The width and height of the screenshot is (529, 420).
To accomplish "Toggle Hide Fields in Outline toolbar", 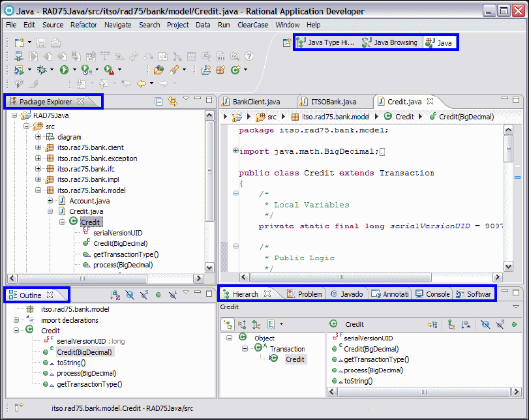I will click(130, 295).
